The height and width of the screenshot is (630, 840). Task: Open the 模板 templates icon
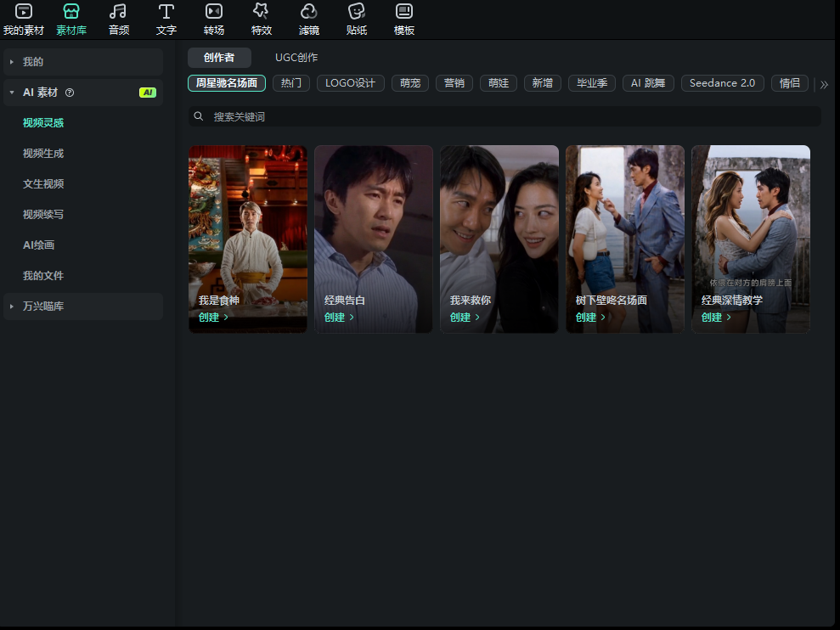(404, 11)
